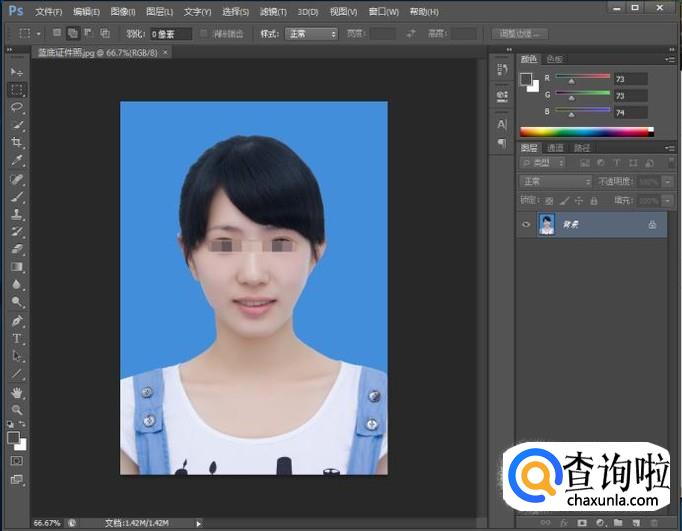Open the Character panel icon
Screen dimensions: 682x531
[502, 124]
